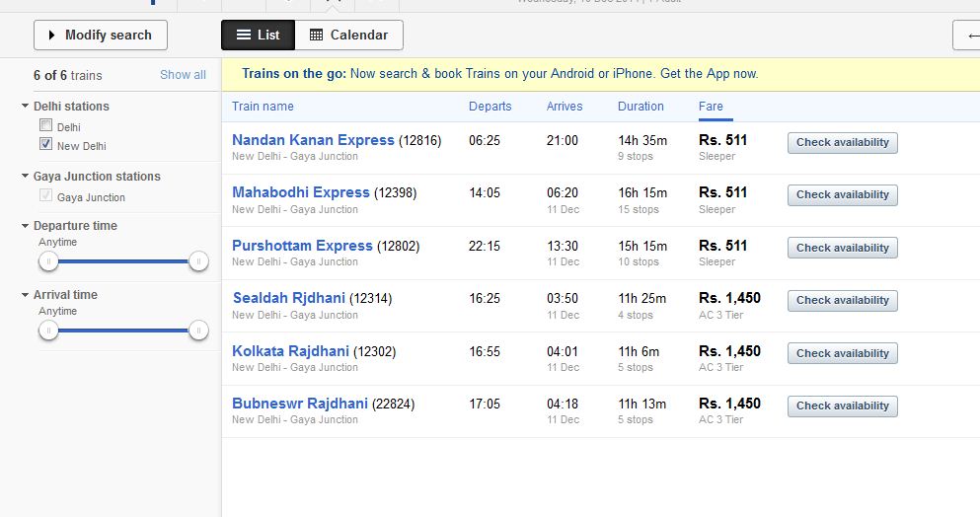
Task: Click the back arrow button at right edge
Action: tap(969, 36)
